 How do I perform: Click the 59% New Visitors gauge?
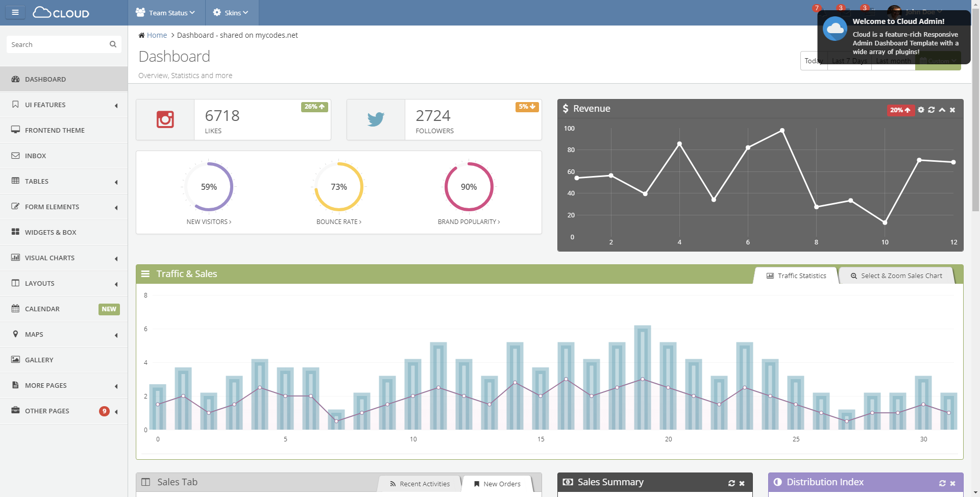point(209,187)
